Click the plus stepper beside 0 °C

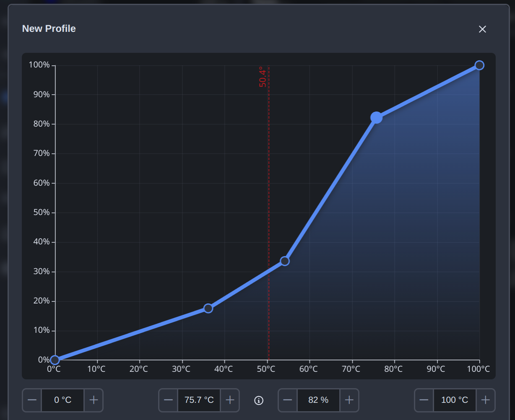[x=94, y=400]
